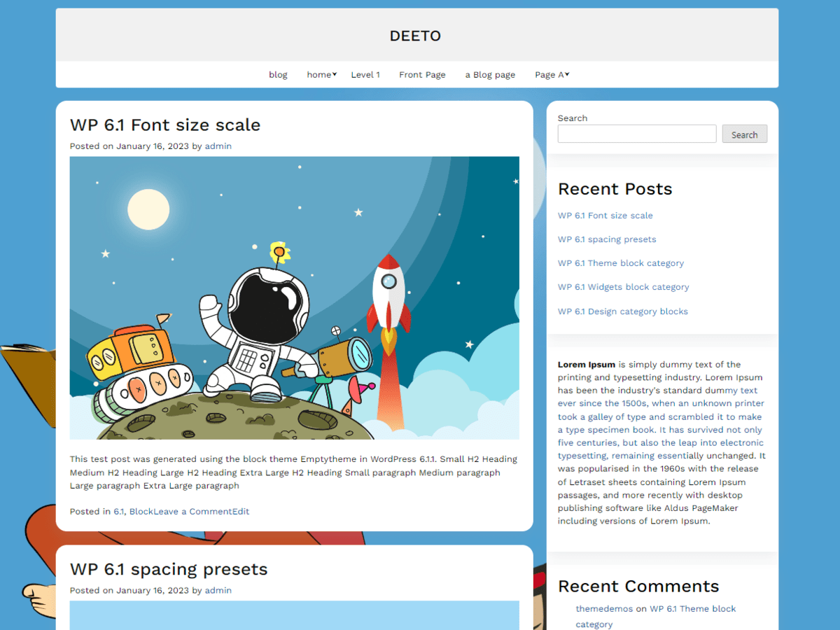Open the Page A menu item
Viewport: 840px width, 630px height.
point(549,75)
